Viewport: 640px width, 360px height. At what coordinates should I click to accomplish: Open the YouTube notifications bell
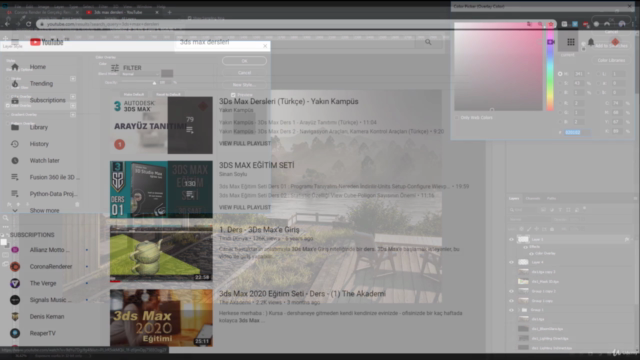click(x=591, y=42)
